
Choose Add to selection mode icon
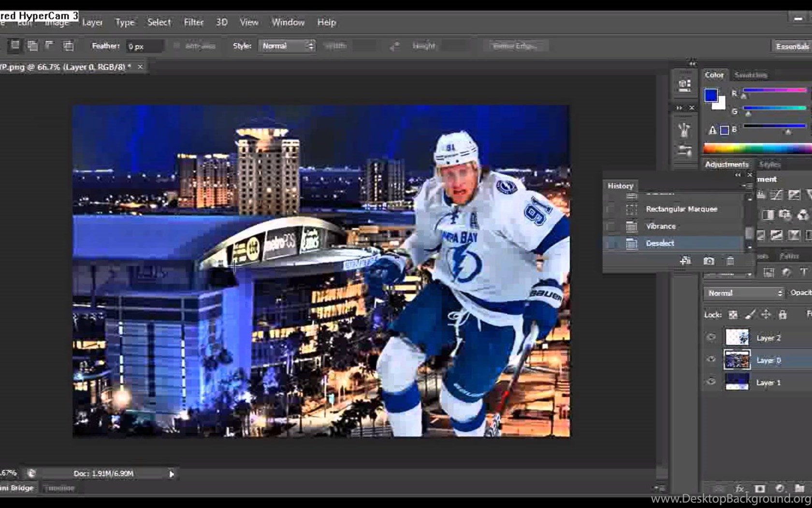[x=32, y=46]
